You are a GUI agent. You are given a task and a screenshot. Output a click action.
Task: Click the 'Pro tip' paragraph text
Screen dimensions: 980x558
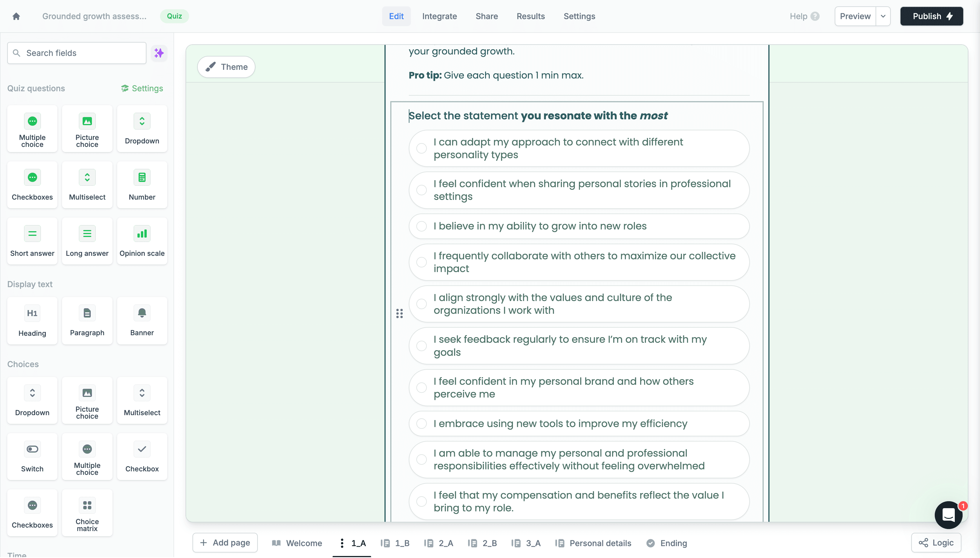[496, 75]
